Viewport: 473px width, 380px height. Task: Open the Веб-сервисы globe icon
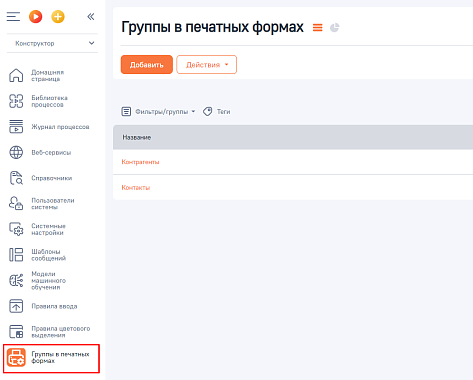click(x=16, y=152)
